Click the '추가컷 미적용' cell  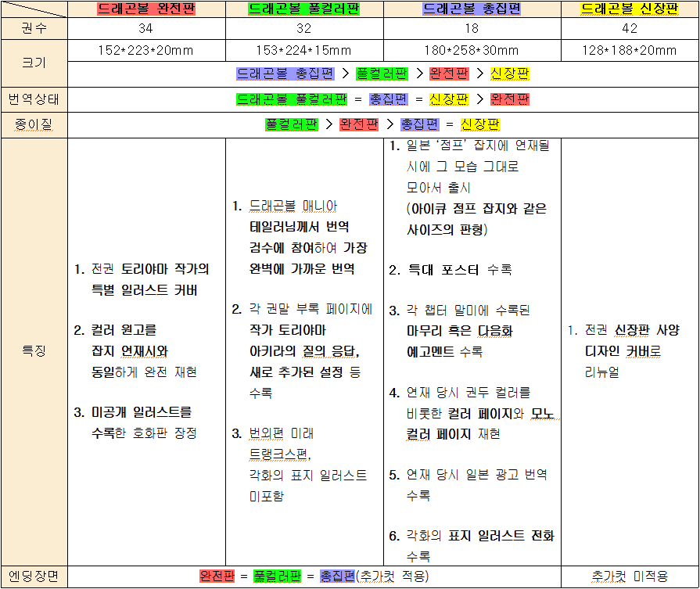click(x=630, y=576)
